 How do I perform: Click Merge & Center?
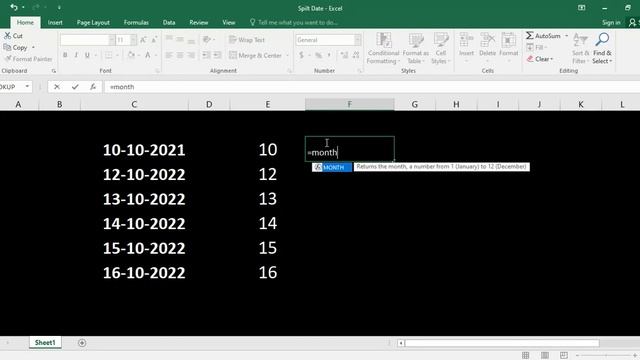[256, 55]
